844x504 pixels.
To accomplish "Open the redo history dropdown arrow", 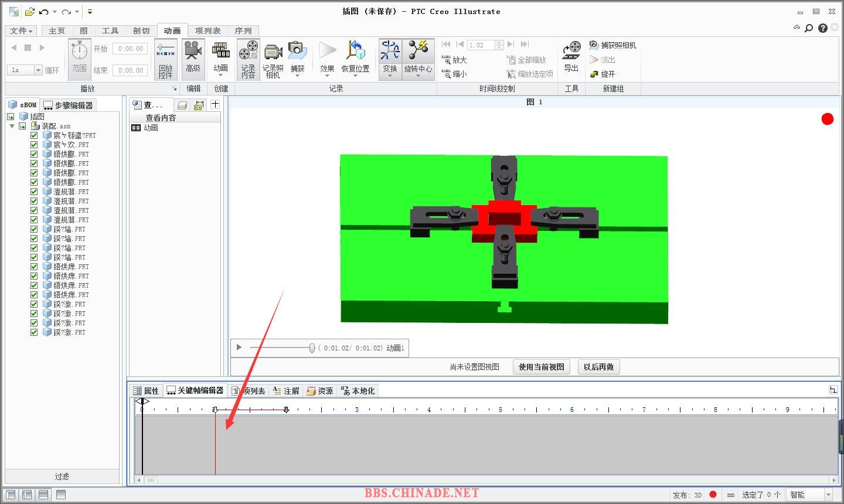I will (77, 12).
